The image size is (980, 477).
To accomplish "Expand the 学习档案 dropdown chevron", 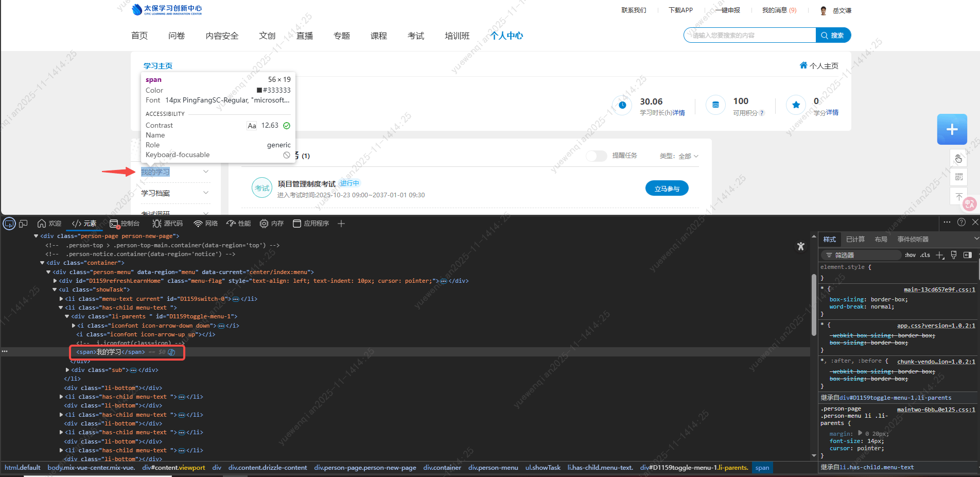I will coord(205,193).
